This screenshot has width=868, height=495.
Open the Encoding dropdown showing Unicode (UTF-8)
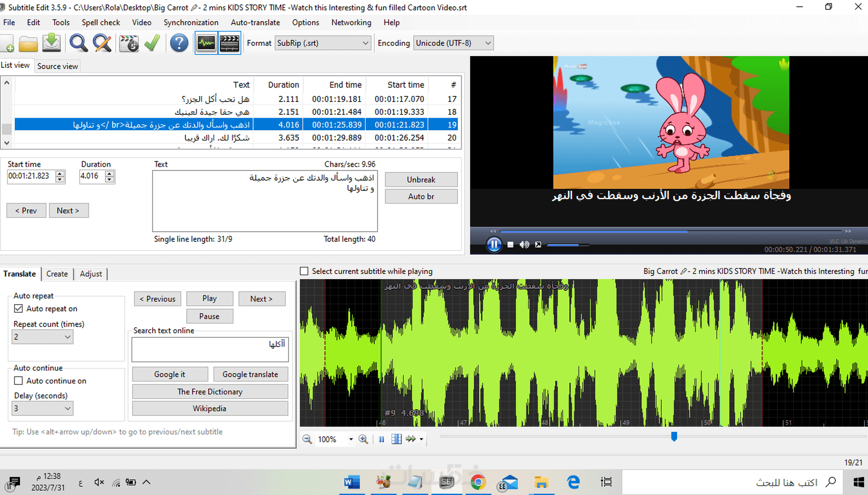[x=453, y=43]
